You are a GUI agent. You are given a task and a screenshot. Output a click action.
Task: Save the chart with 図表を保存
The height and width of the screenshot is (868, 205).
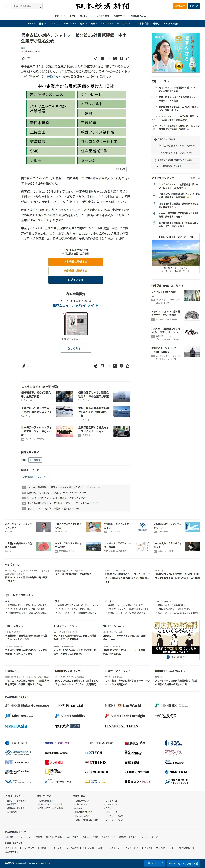tap(118, 169)
